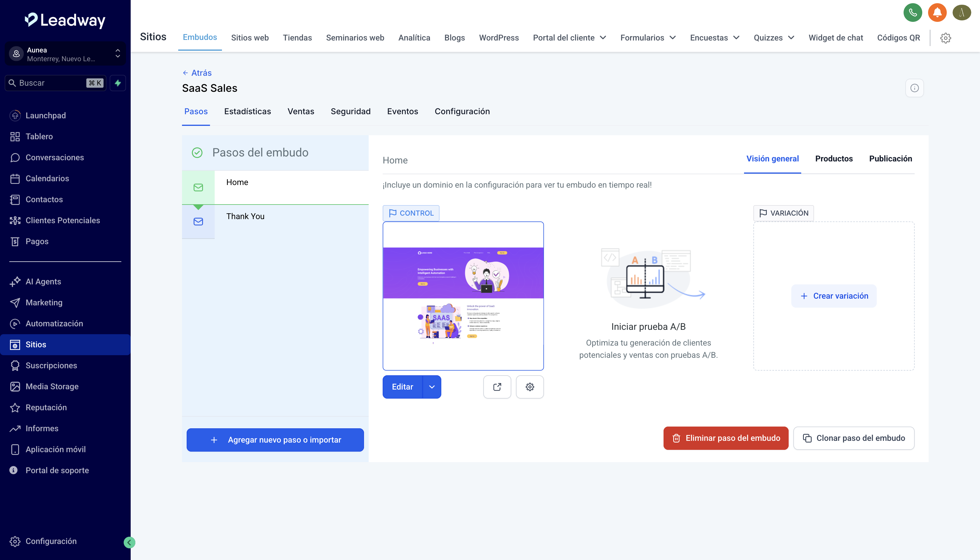The width and height of the screenshot is (980, 560).
Task: Open Home step settings gear
Action: click(530, 387)
